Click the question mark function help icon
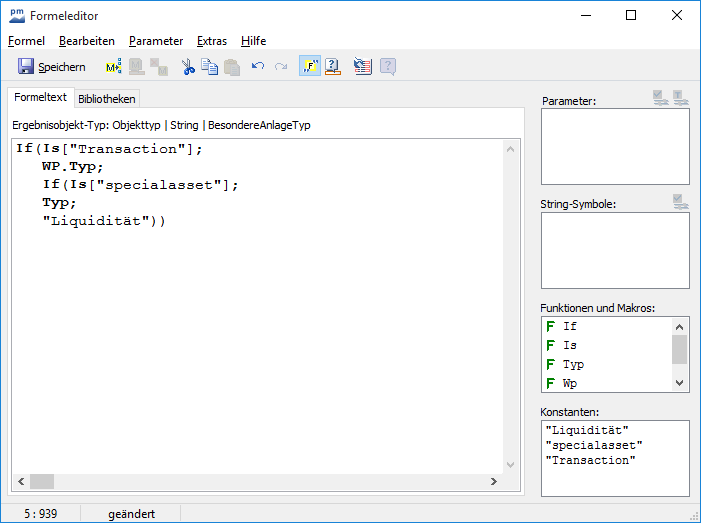 click(333, 67)
